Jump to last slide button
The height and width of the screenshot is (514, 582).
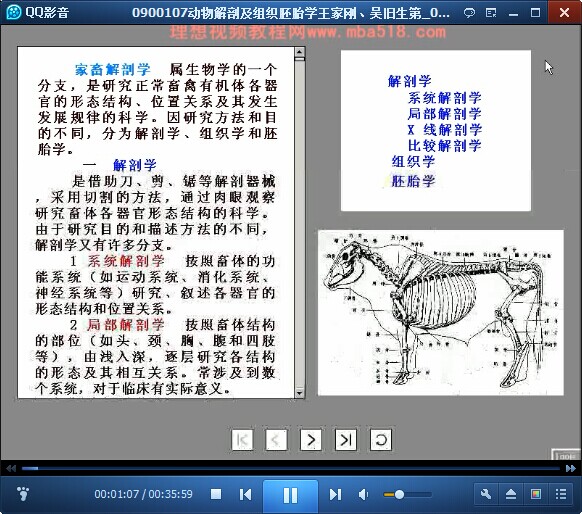coord(346,440)
